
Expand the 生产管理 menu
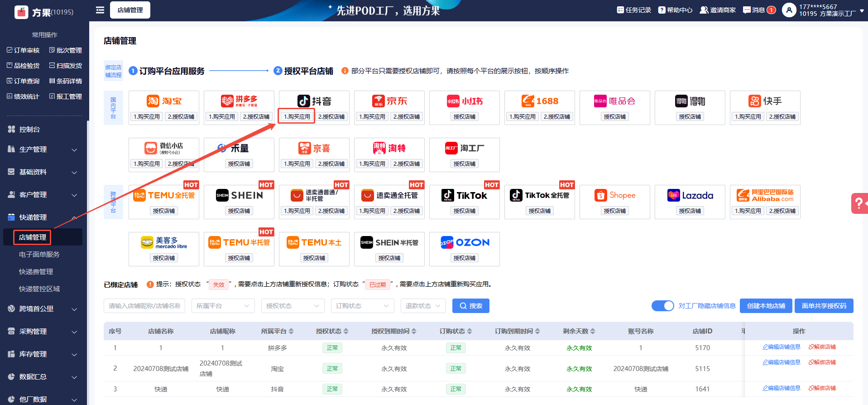click(x=43, y=149)
